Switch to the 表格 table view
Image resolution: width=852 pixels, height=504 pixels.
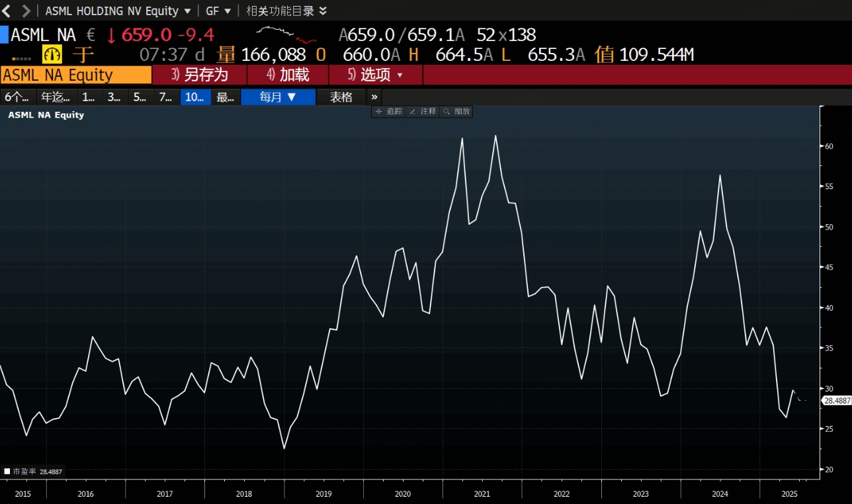[x=341, y=97]
